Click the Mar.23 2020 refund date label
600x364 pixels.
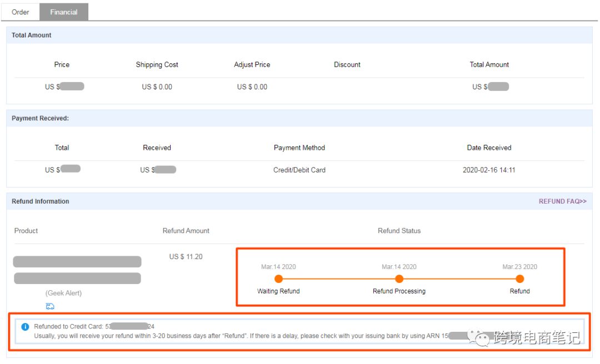click(x=519, y=266)
